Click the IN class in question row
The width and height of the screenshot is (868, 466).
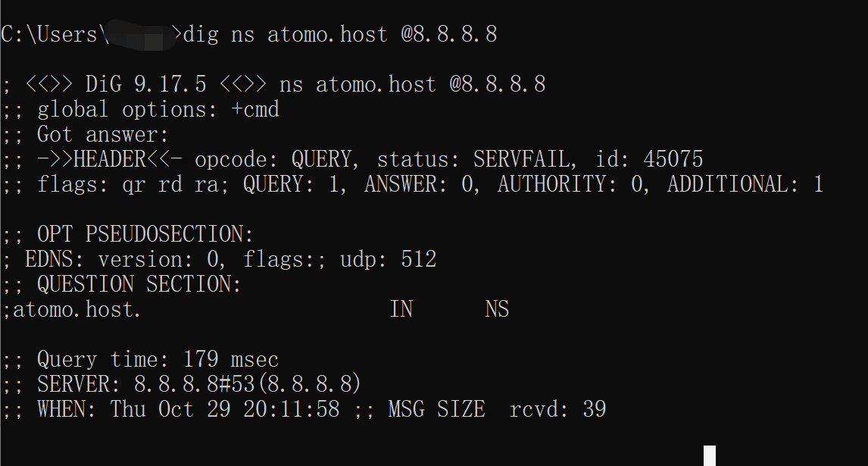(401, 309)
